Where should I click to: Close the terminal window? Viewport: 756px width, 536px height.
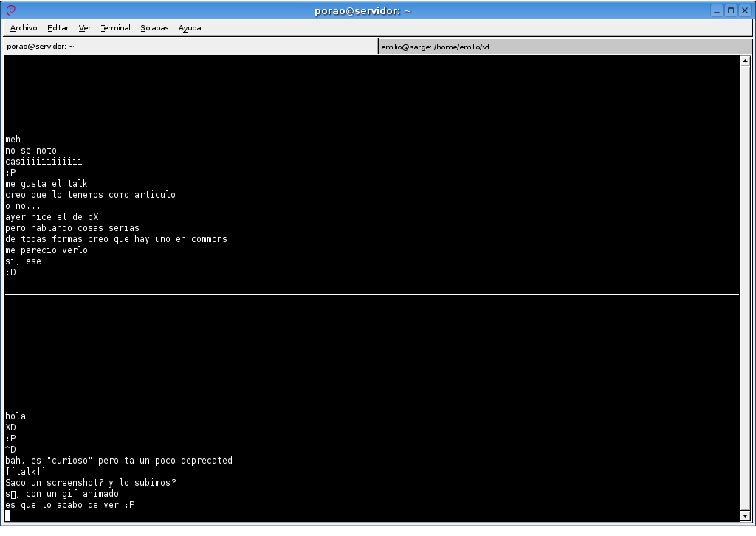[x=745, y=10]
